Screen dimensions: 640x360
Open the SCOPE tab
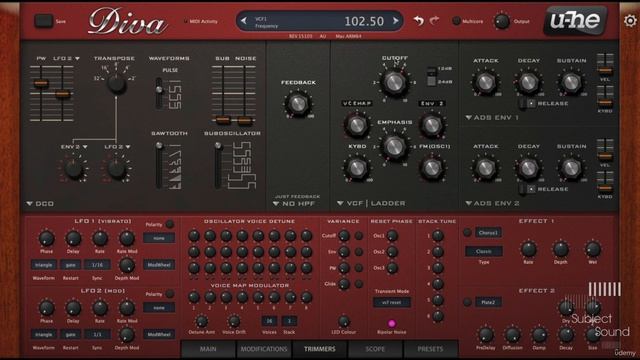click(x=375, y=349)
